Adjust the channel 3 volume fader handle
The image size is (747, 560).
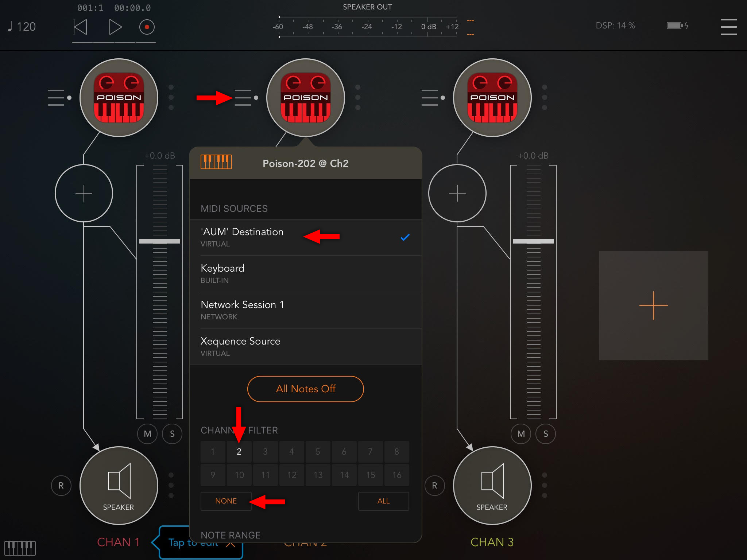(533, 241)
